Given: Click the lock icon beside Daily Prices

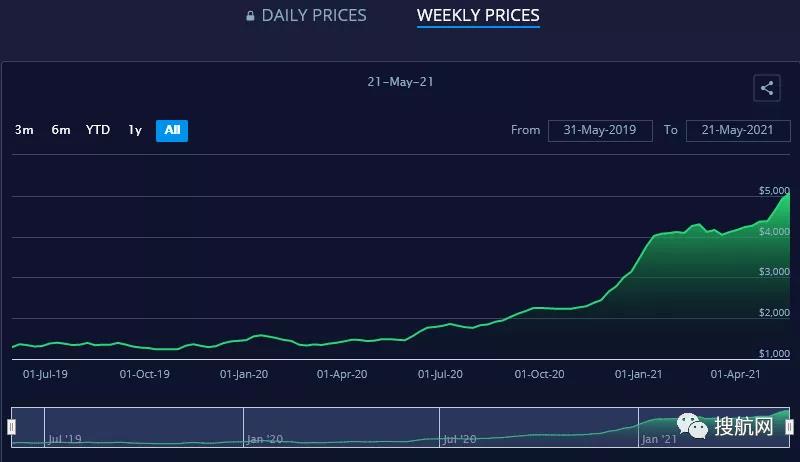Looking at the screenshot, I should coord(250,16).
